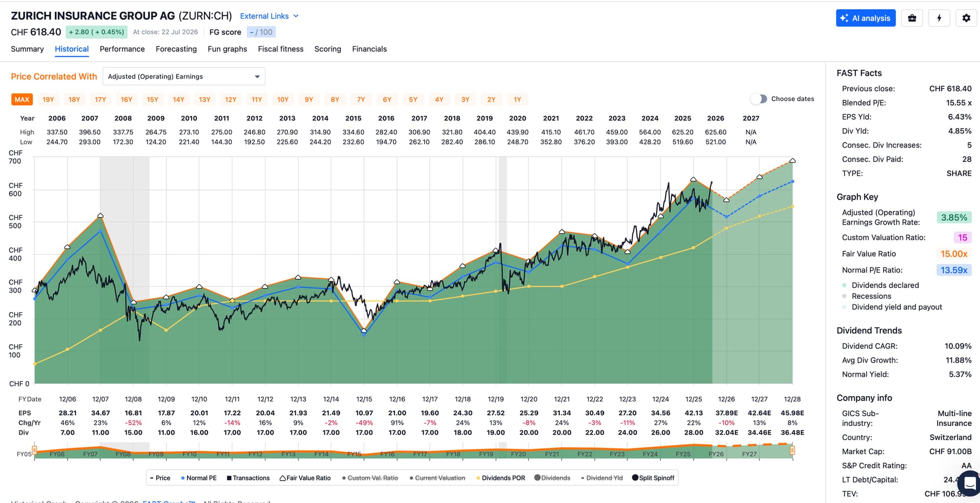
Task: Open the Fun graphs tab
Action: pyautogui.click(x=227, y=49)
